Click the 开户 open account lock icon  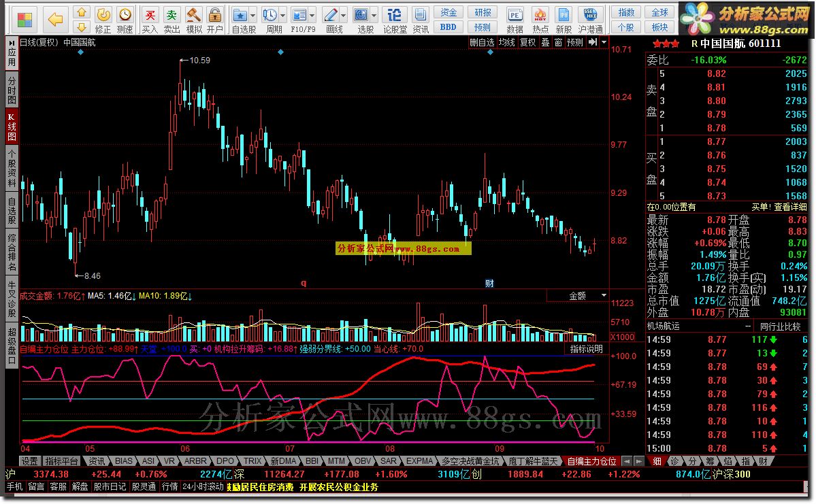coord(214,20)
